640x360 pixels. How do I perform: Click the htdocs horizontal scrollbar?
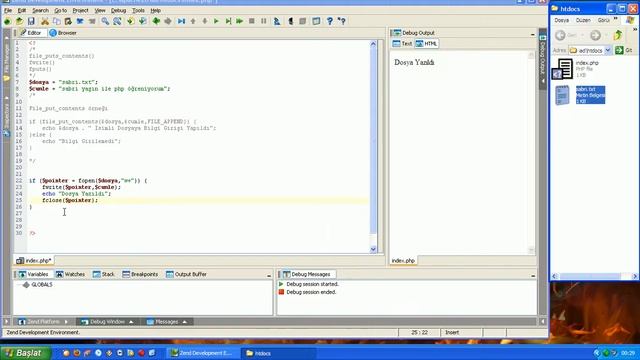pyautogui.click(x=594, y=276)
